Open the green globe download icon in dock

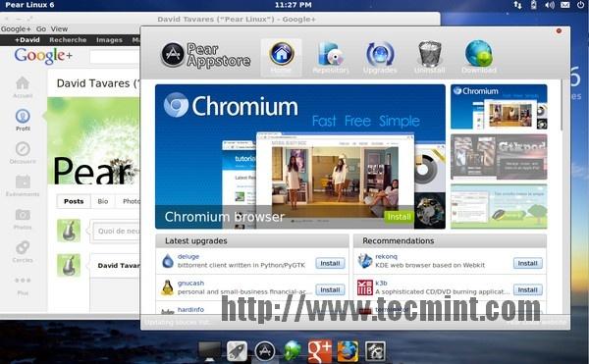coord(293,351)
